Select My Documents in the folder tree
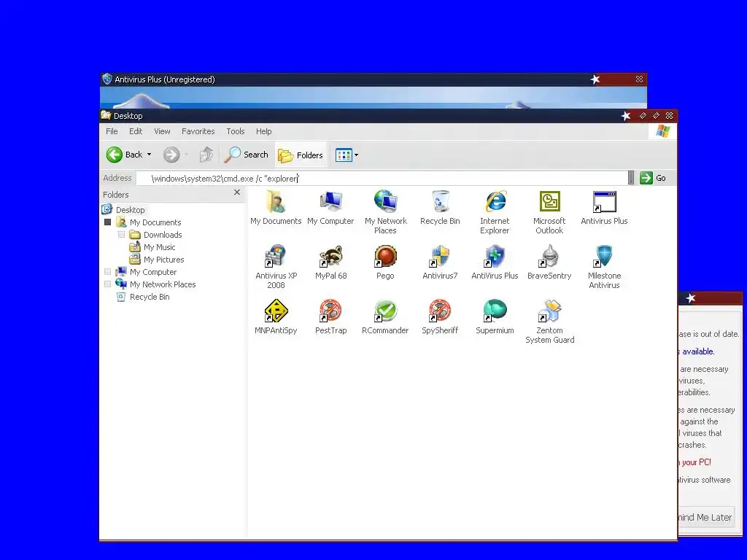Image resolution: width=747 pixels, height=560 pixels. pyautogui.click(x=155, y=222)
